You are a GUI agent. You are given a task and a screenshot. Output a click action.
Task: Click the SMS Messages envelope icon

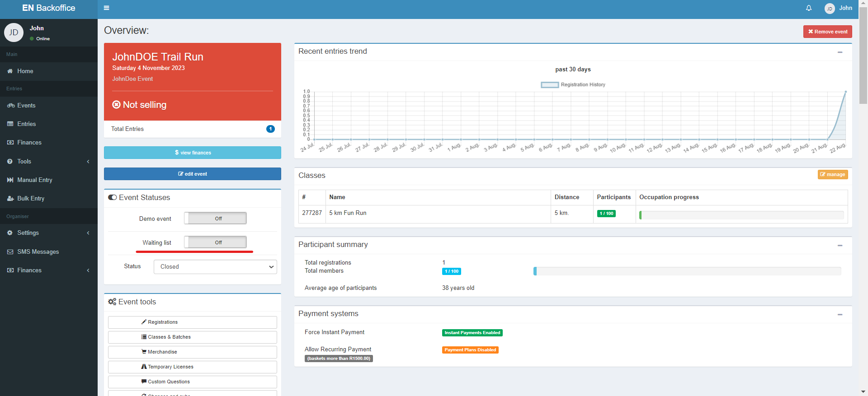coord(10,252)
